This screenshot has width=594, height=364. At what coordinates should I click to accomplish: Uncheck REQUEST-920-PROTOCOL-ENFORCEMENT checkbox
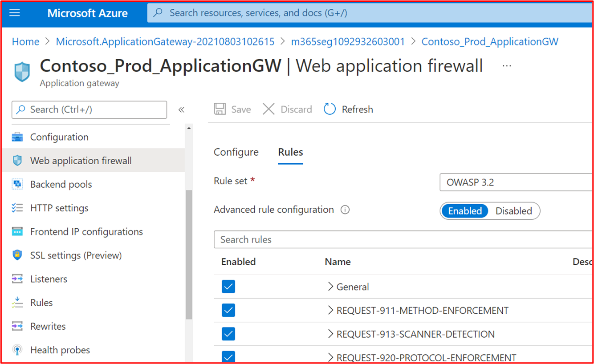click(x=228, y=357)
